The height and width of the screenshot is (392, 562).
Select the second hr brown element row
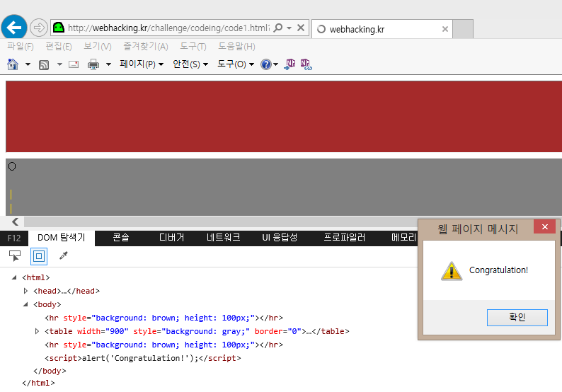[164, 345]
